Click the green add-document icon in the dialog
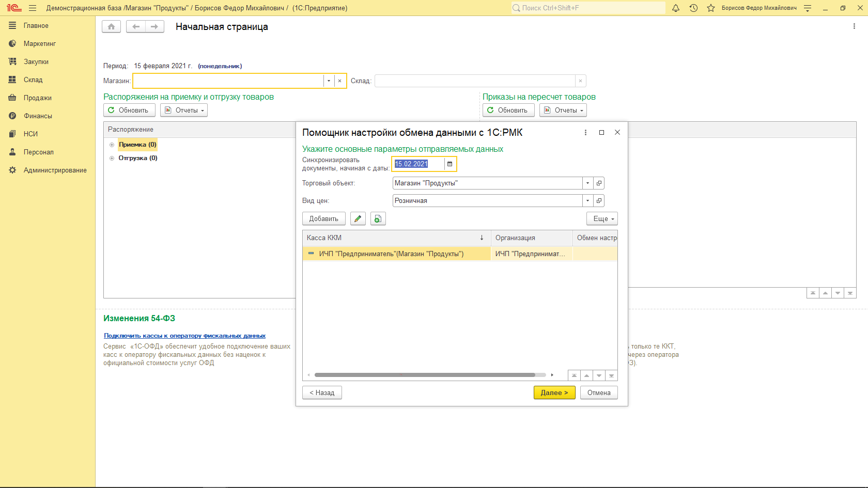Image resolution: width=868 pixels, height=488 pixels. pyautogui.click(x=378, y=218)
